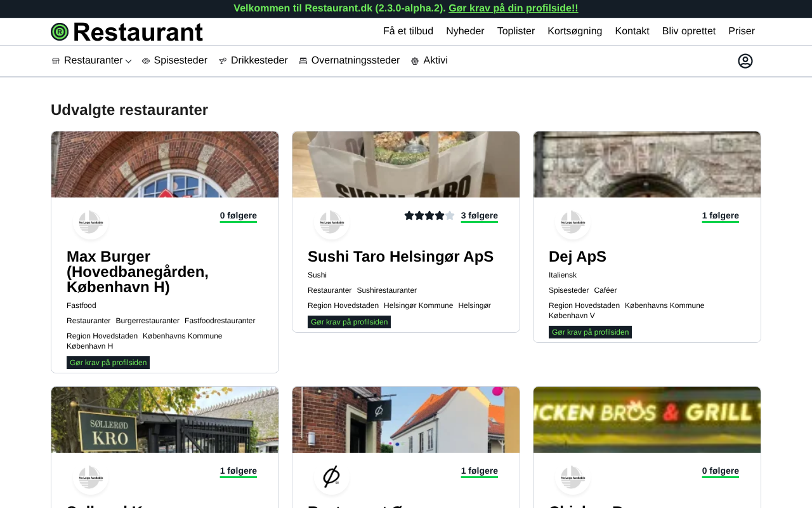Click Søllerød Kro card's logo avatar
812x508 pixels.
point(91,478)
